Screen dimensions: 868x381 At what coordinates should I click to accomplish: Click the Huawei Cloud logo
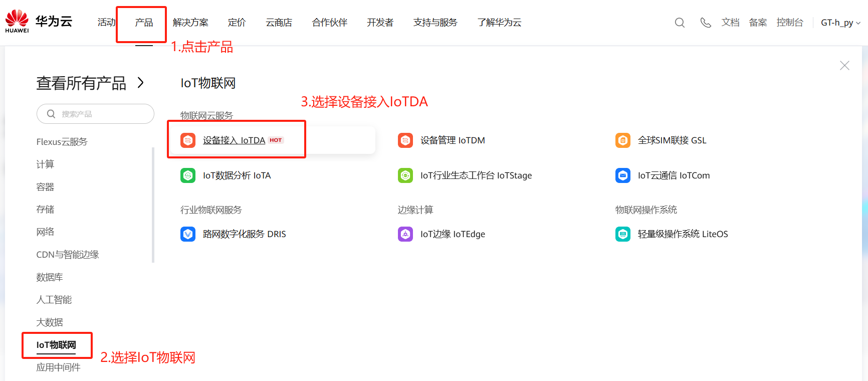pyautogui.click(x=39, y=22)
